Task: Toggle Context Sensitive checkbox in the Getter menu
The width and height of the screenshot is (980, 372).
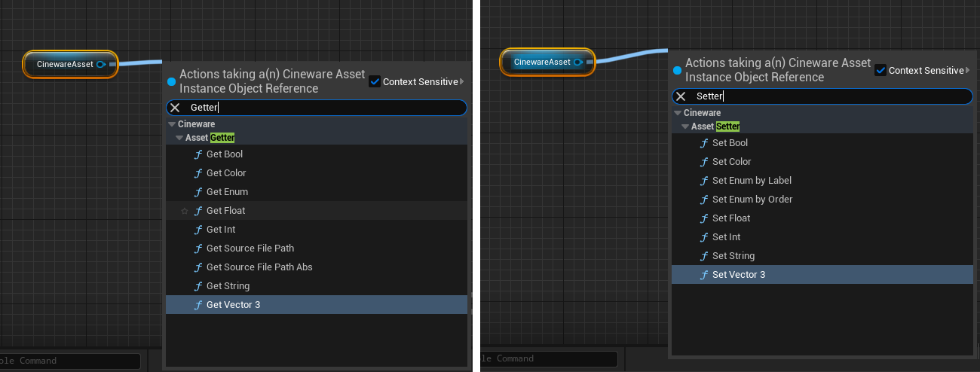Action: point(375,81)
